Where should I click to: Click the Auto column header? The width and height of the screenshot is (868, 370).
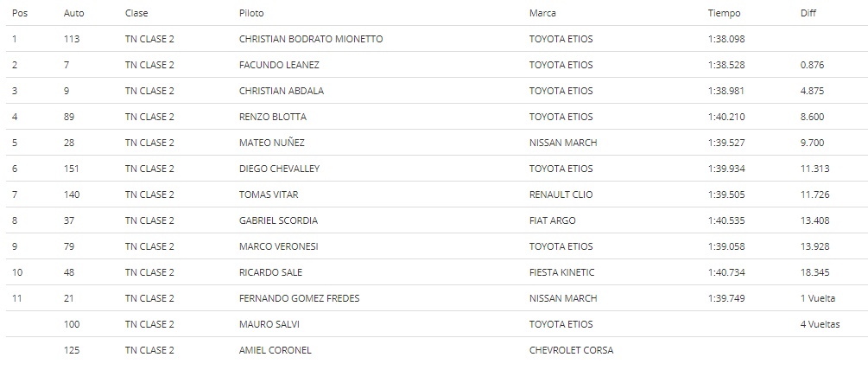[x=73, y=13]
